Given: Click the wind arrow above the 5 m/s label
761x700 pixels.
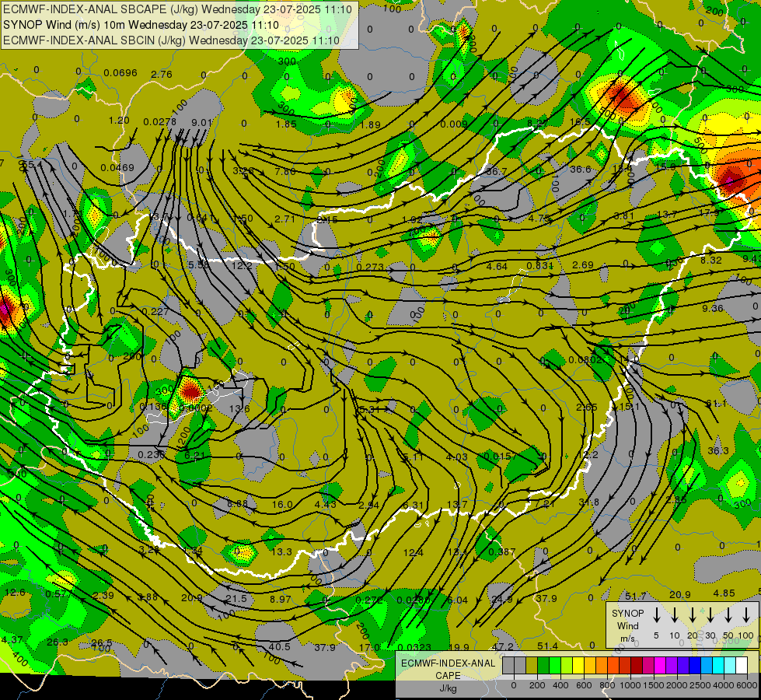Looking at the screenshot, I should tap(656, 615).
